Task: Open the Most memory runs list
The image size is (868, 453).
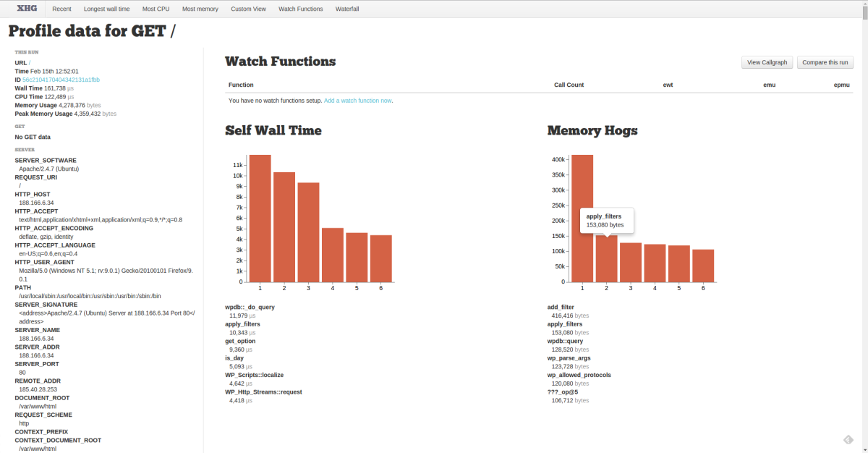Action: 200,9
